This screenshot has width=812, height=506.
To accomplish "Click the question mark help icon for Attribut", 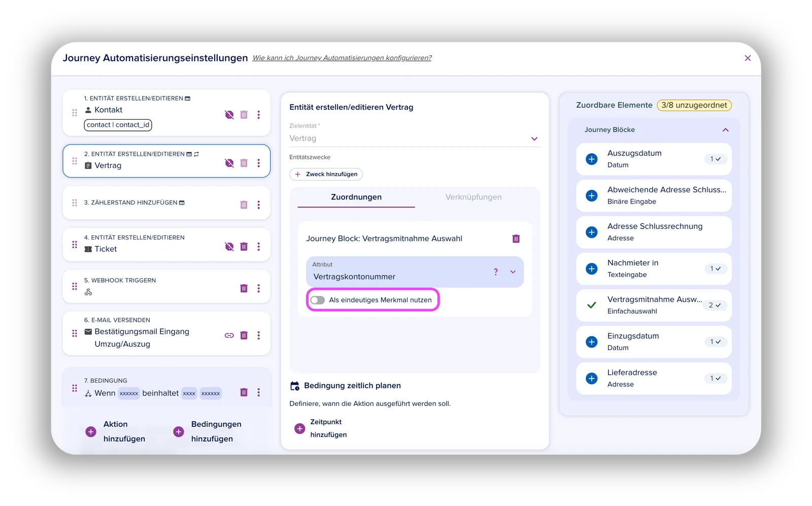I will point(496,272).
